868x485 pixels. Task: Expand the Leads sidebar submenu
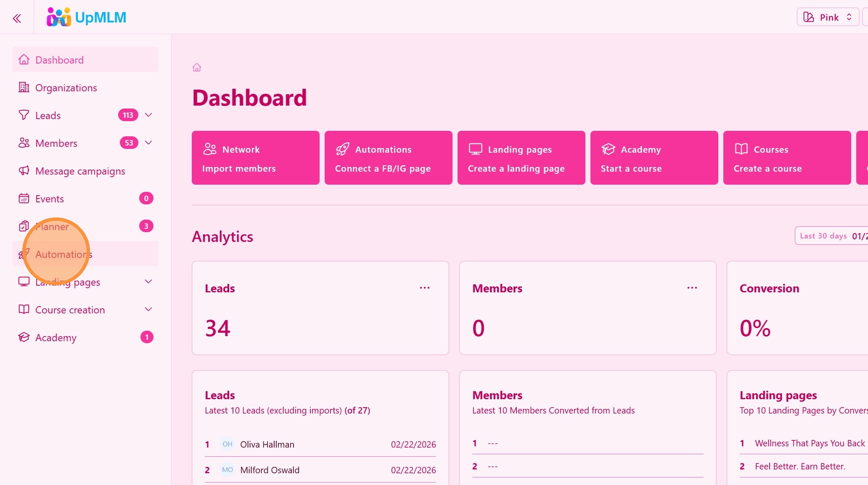coord(148,115)
